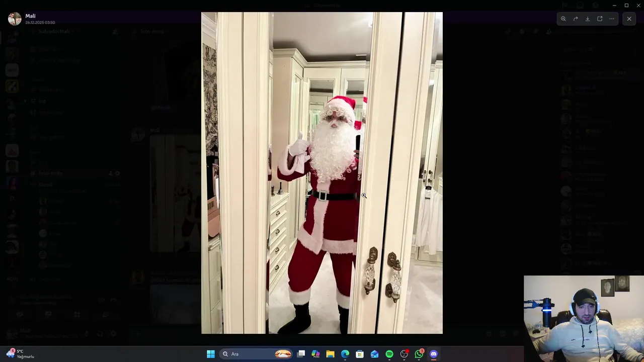644x362 pixels.
Task: Open the image in browser icon
Action: (600, 19)
